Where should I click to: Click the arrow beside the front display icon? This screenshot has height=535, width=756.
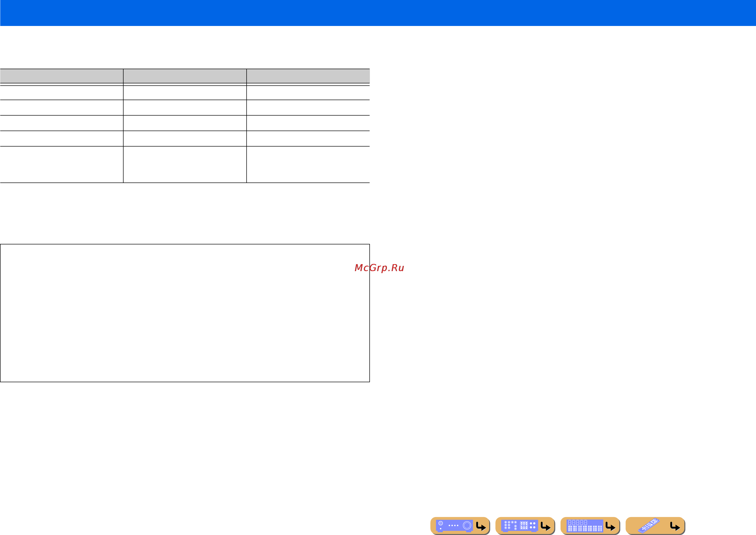click(610, 527)
